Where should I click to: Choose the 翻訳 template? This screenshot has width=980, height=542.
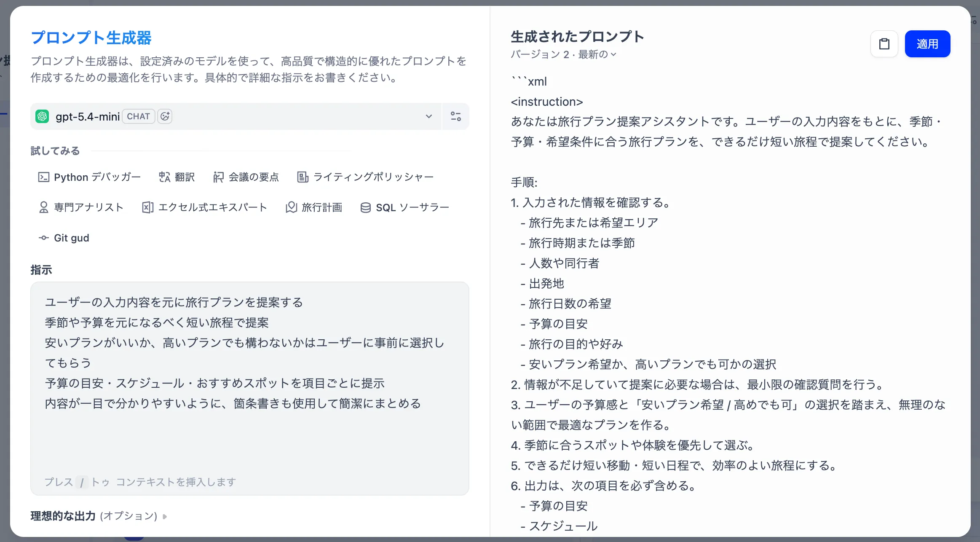(x=177, y=177)
